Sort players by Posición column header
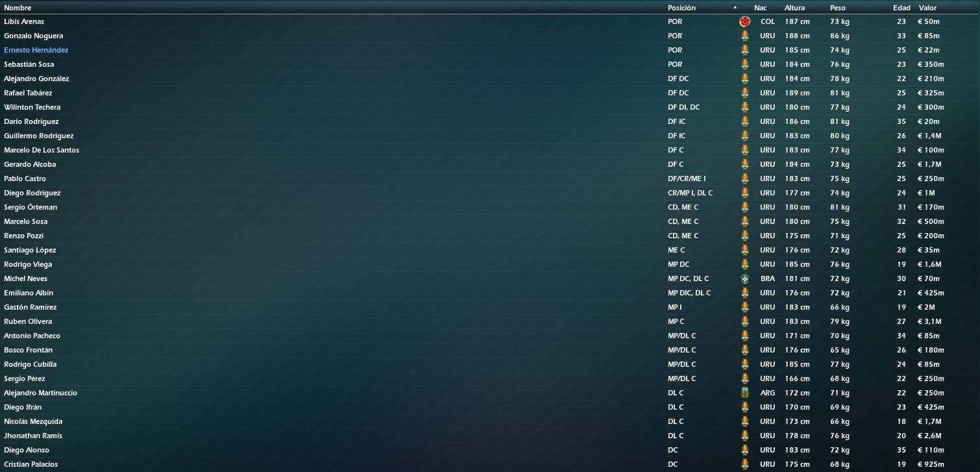This screenshot has width=980, height=472. pos(681,8)
